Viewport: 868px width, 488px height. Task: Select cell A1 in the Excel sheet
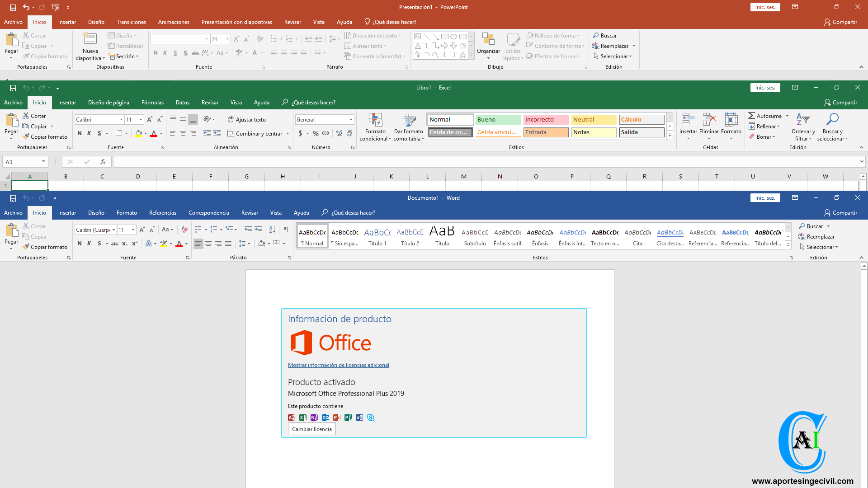tap(30, 185)
